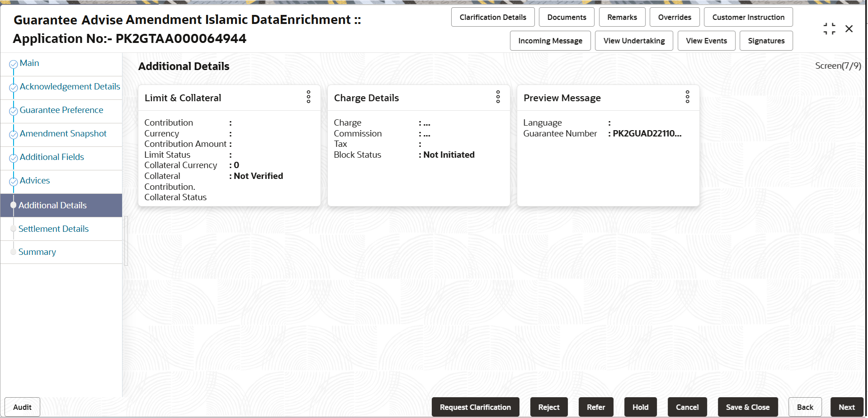Click the Documents button
This screenshot has width=868, height=418.
[566, 17]
